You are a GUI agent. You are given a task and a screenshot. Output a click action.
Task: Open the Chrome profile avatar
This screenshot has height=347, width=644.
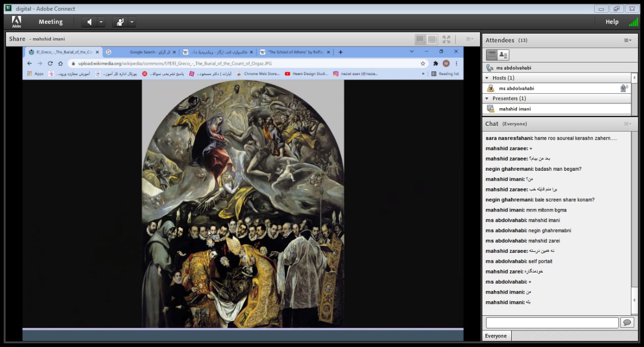(x=446, y=63)
